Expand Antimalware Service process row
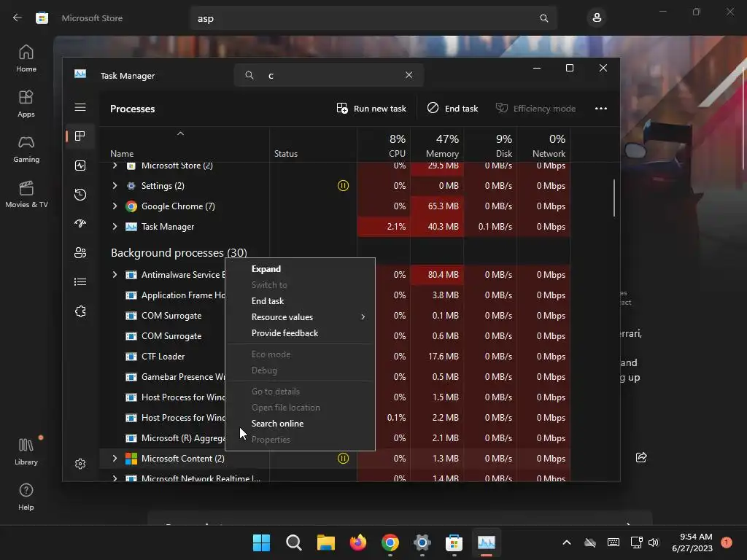The image size is (747, 560). [115, 275]
